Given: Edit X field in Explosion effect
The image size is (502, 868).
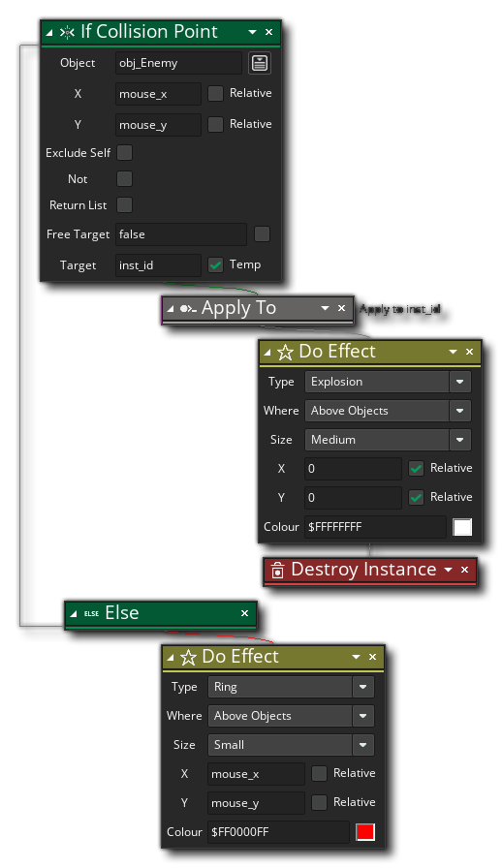Looking at the screenshot, I should [353, 468].
